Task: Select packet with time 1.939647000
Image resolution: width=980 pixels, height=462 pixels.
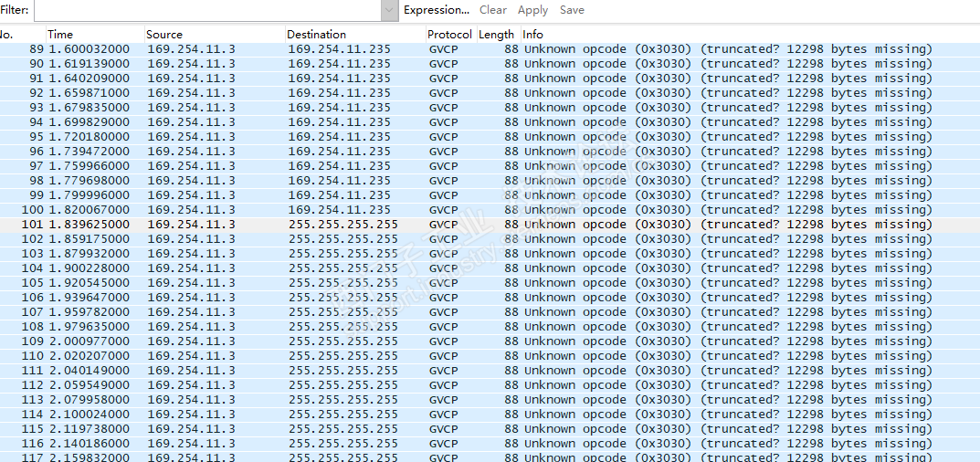Action: pyautogui.click(x=490, y=297)
